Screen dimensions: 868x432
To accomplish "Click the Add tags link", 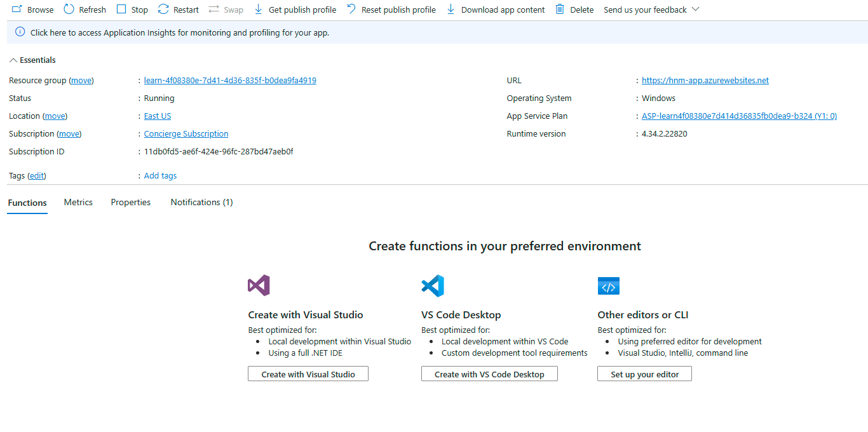I will [161, 176].
